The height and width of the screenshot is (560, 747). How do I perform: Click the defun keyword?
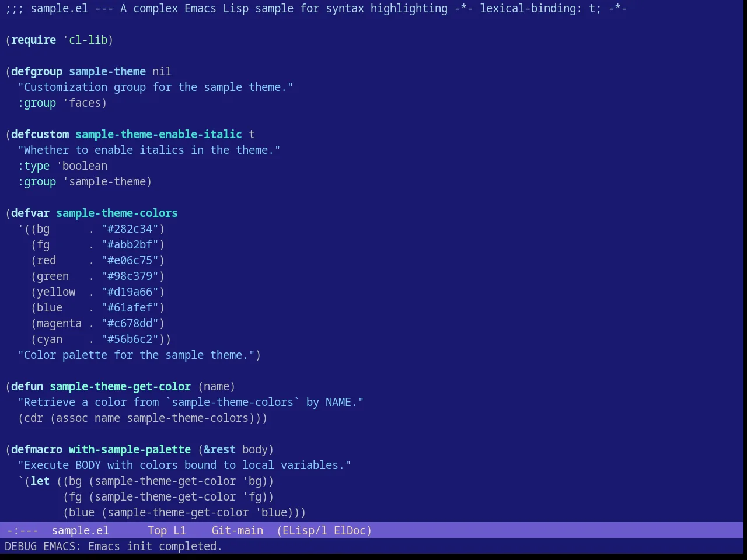click(x=27, y=386)
